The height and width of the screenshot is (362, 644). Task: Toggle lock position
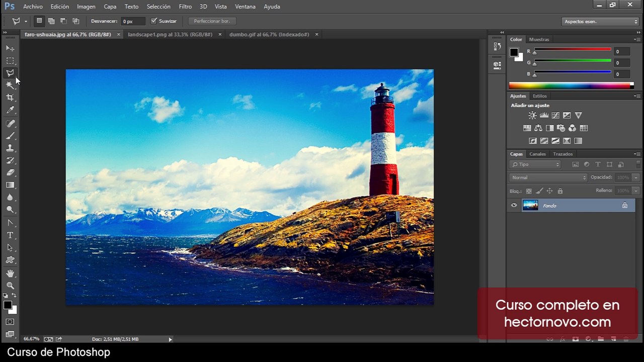tap(549, 191)
